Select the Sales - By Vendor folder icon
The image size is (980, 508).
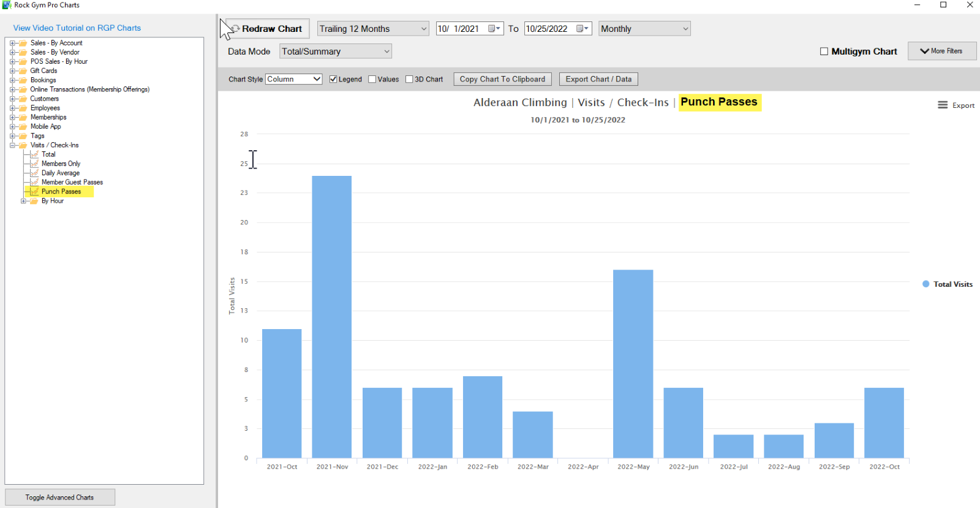click(x=23, y=52)
